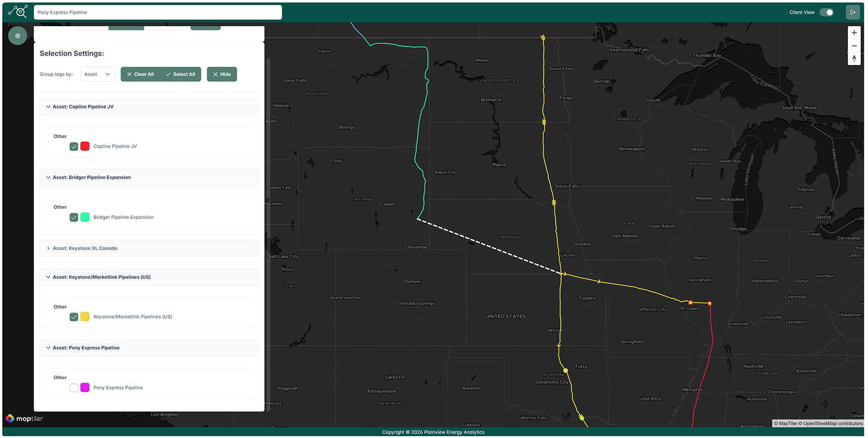Image resolution: width=868 pixels, height=438 pixels.
Task: Zoom out with the map minus button
Action: pos(854,46)
